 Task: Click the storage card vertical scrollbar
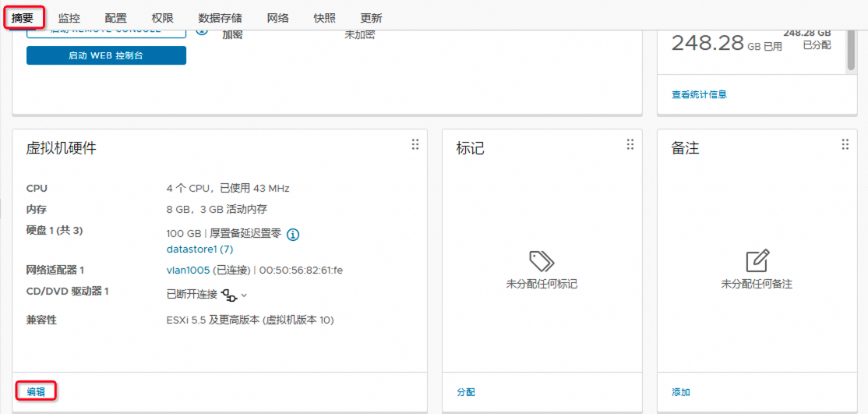click(x=851, y=51)
